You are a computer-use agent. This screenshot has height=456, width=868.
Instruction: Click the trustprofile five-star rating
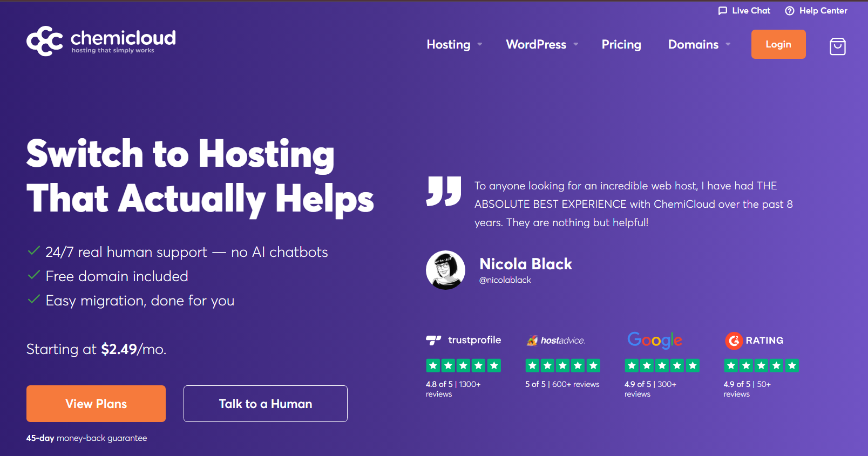pos(464,365)
